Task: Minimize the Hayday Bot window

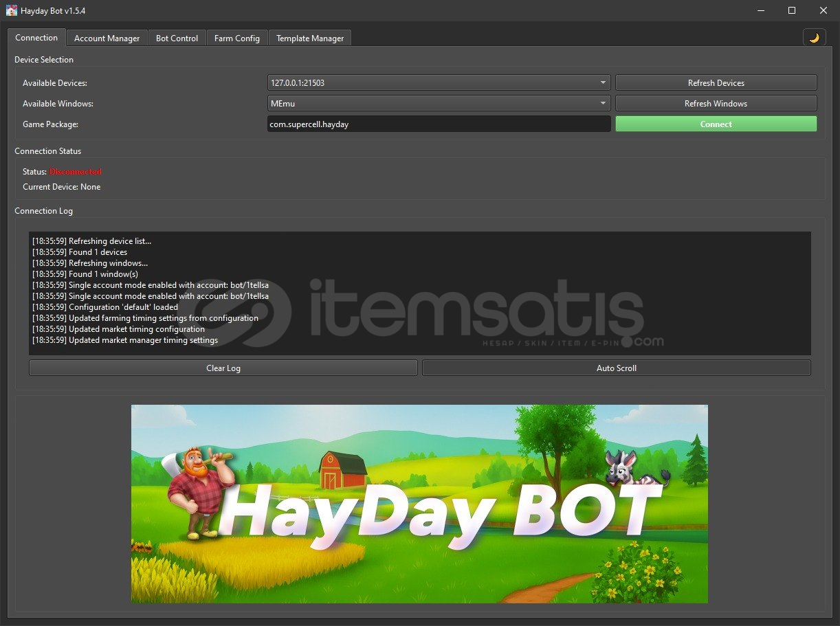Action: (761, 10)
